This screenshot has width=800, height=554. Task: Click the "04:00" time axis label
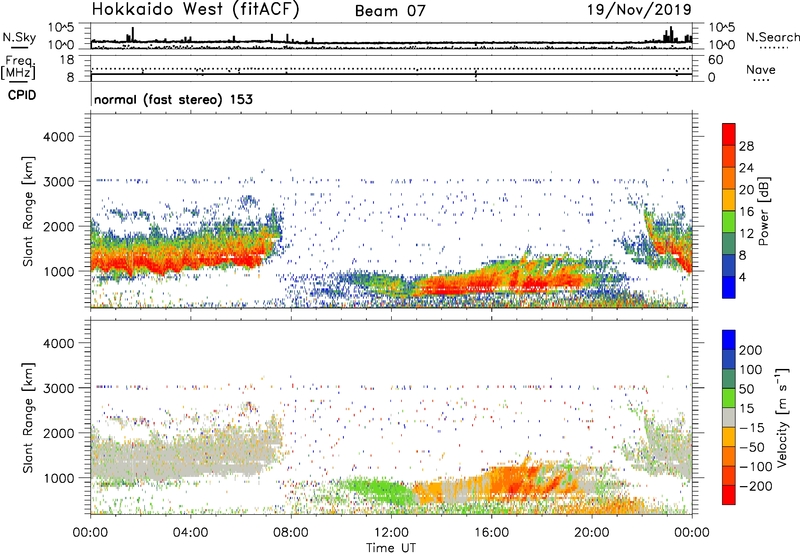[190, 533]
